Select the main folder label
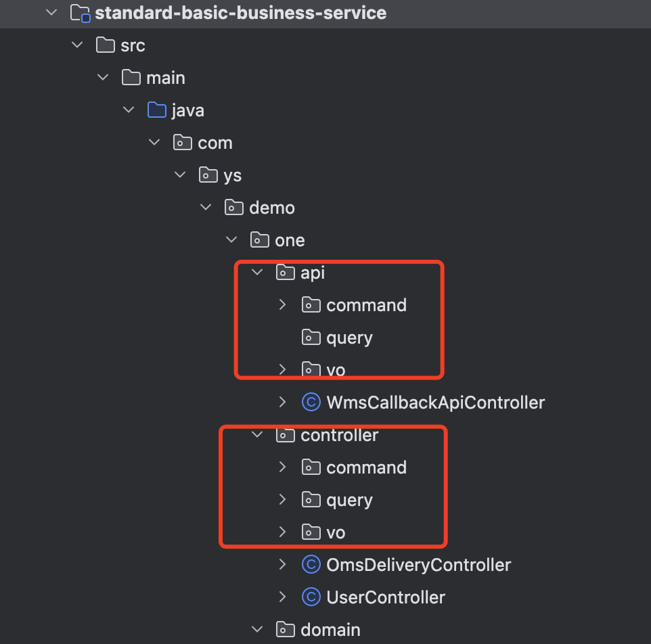 (166, 78)
